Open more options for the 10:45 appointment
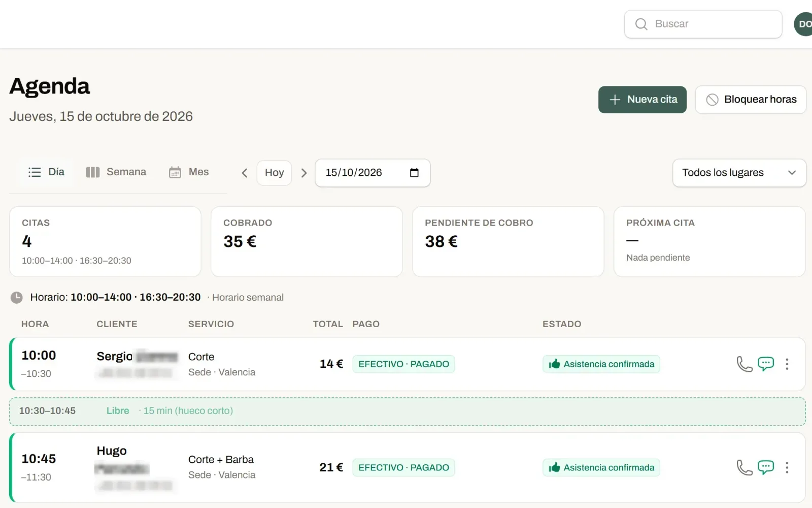812x508 pixels. (x=787, y=467)
